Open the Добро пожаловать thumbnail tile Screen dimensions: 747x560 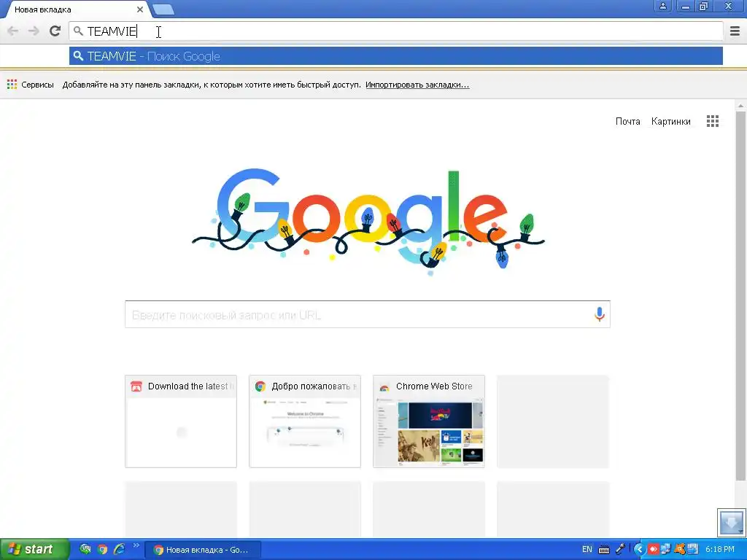tap(305, 421)
